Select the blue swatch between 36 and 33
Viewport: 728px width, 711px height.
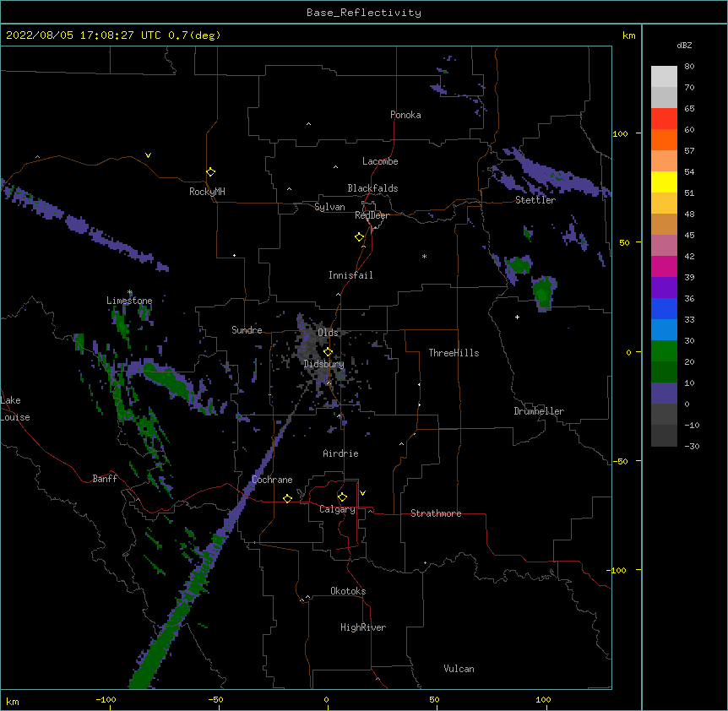tap(664, 308)
